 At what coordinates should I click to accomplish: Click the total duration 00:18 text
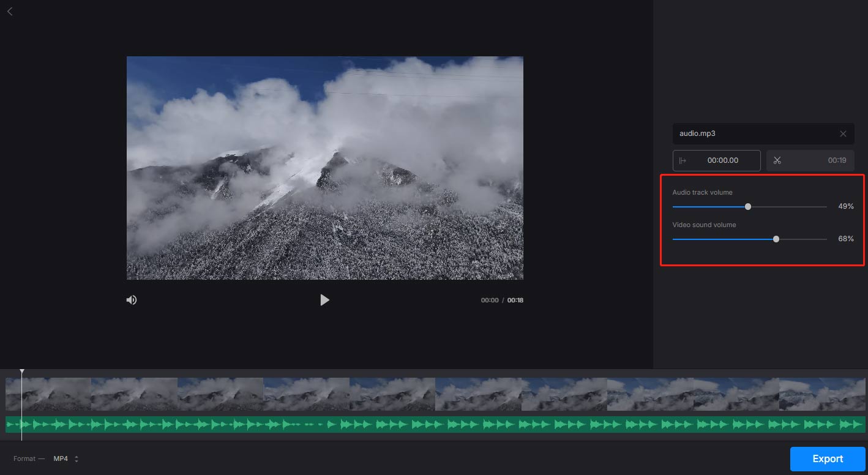click(515, 301)
